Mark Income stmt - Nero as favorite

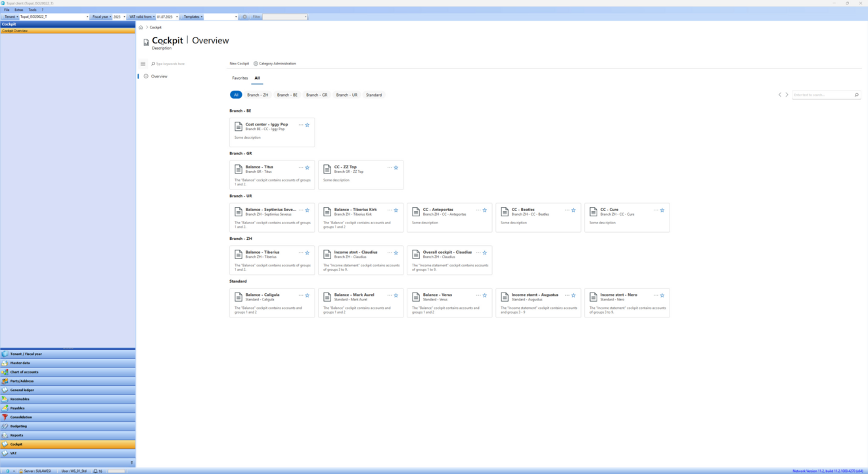click(662, 295)
